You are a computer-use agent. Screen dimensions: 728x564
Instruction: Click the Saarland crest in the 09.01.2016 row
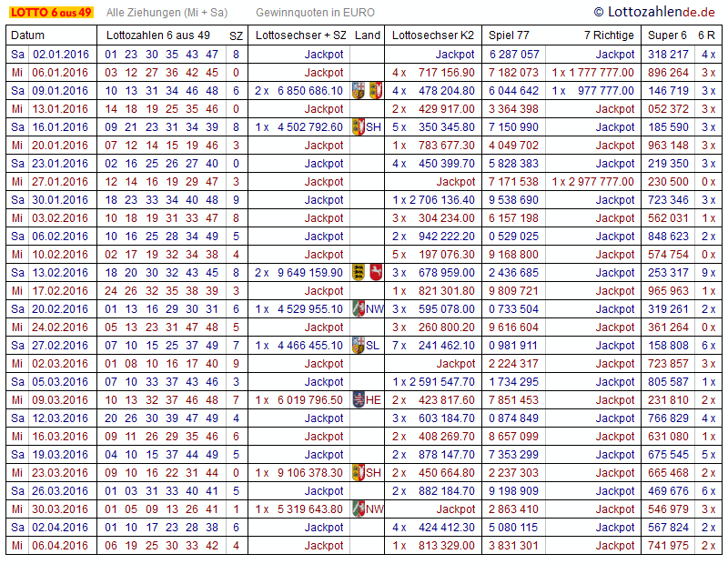pyautogui.click(x=359, y=91)
